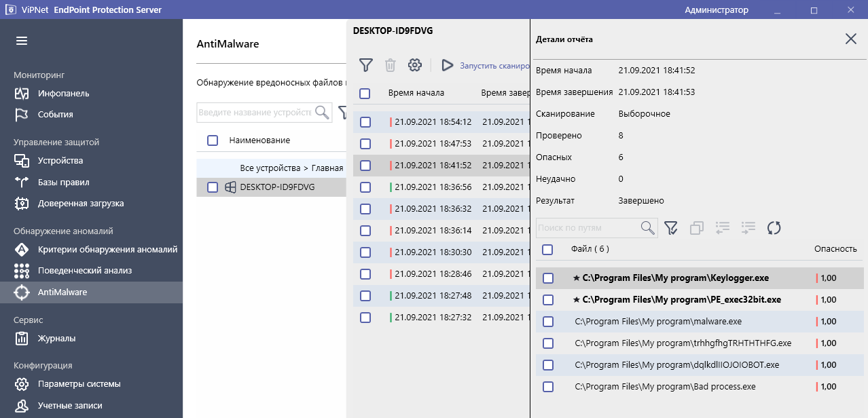This screenshot has width=868, height=418.
Task: Click the Учетные записи sidebar icon
Action: pos(22,405)
